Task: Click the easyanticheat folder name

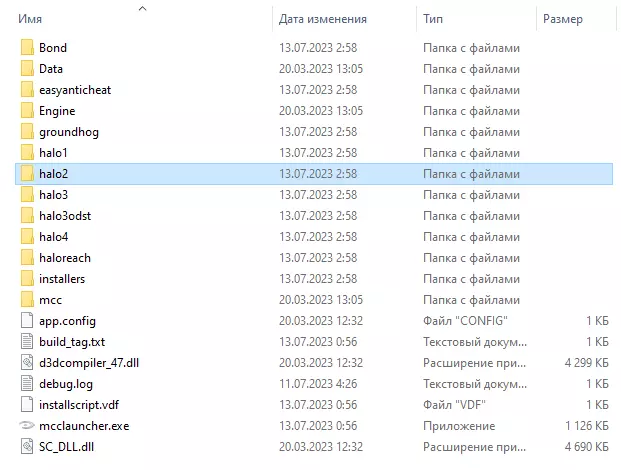Action: coord(75,90)
